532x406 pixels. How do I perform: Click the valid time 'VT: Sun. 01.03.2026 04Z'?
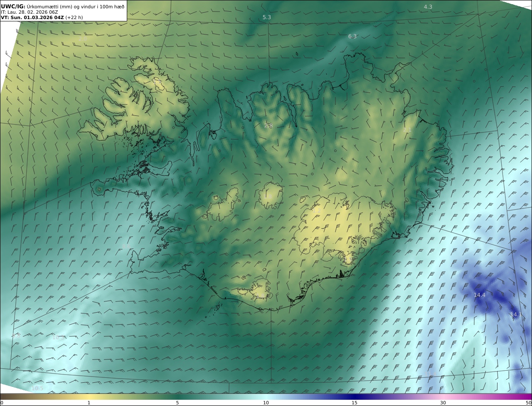click(32, 17)
